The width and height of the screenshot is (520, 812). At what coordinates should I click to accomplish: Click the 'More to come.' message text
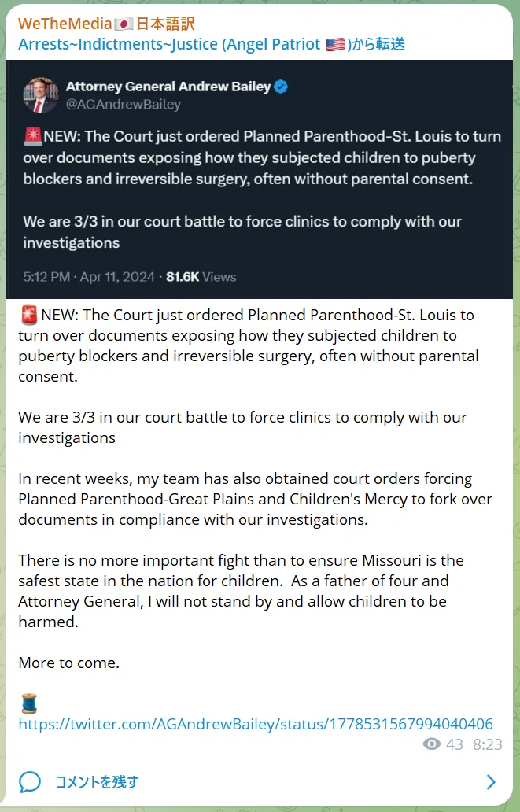pyautogui.click(x=69, y=663)
